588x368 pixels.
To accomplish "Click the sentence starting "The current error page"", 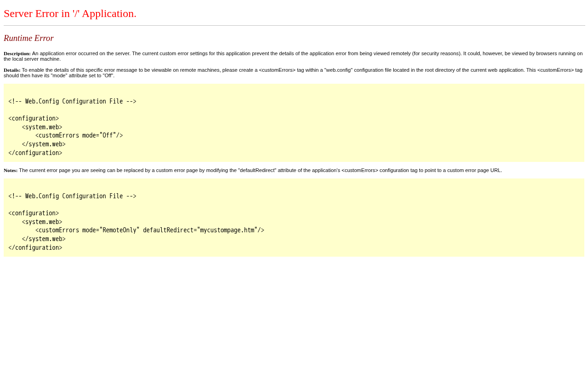I will (x=260, y=170).
